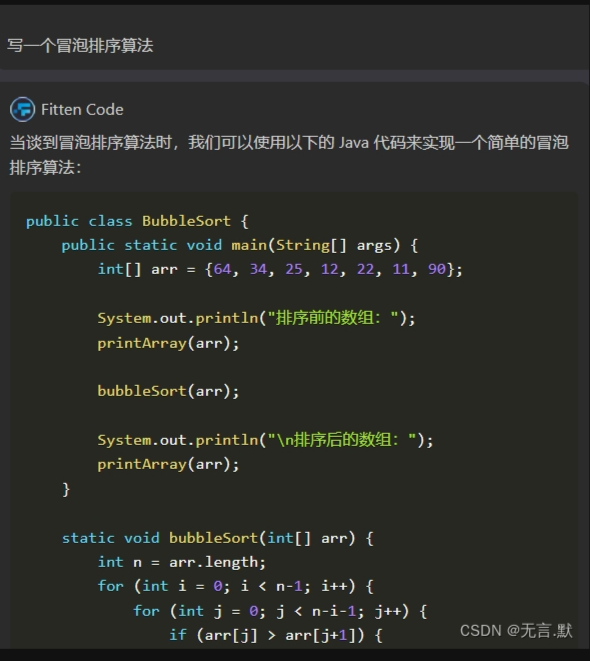This screenshot has height=661, width=590.
Task: Click the line 'public class BubbleSort {'
Action: click(137, 221)
